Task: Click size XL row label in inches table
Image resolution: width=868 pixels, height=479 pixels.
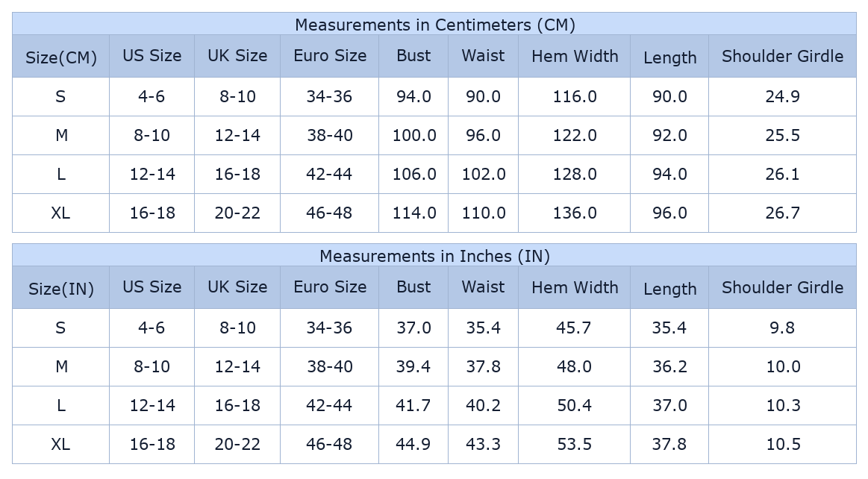Action: click(60, 445)
